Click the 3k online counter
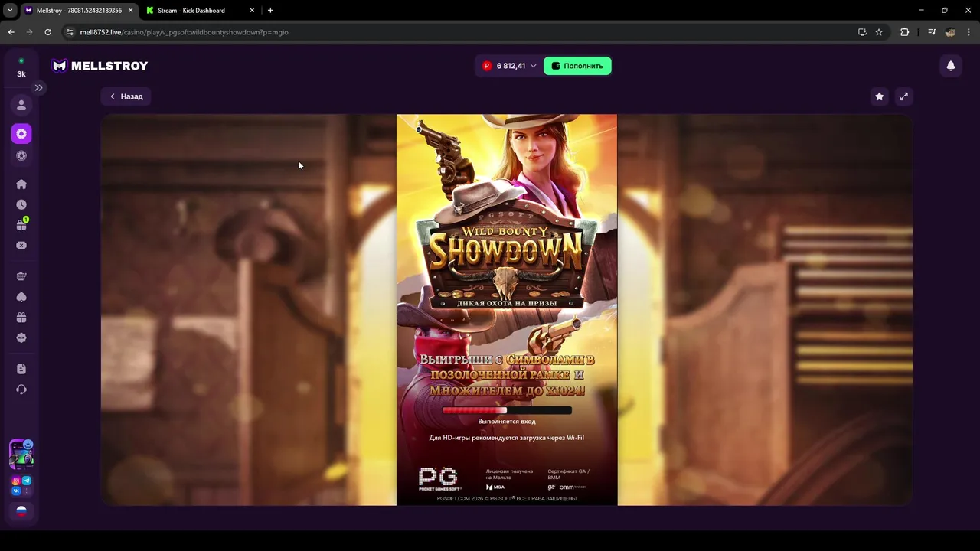The width and height of the screenshot is (980, 551). [x=21, y=74]
